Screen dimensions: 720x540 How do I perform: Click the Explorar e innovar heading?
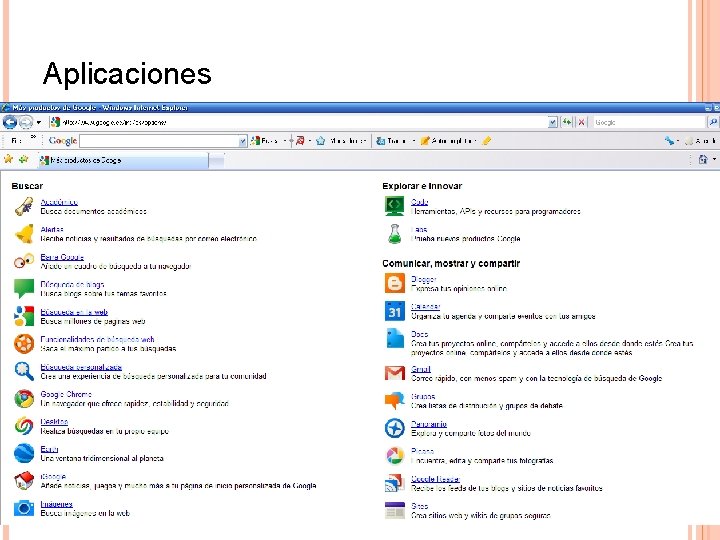422,186
